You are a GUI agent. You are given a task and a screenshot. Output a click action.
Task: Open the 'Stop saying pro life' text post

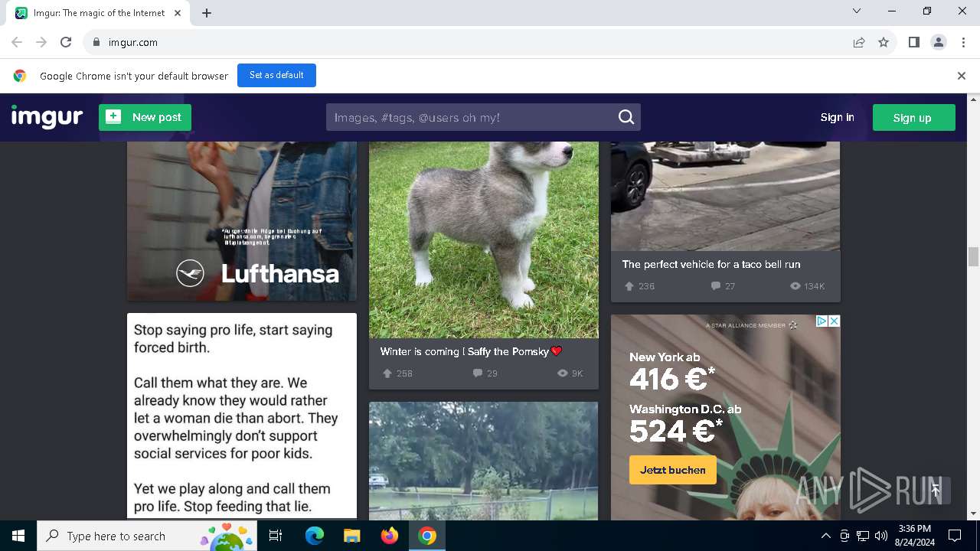click(242, 416)
